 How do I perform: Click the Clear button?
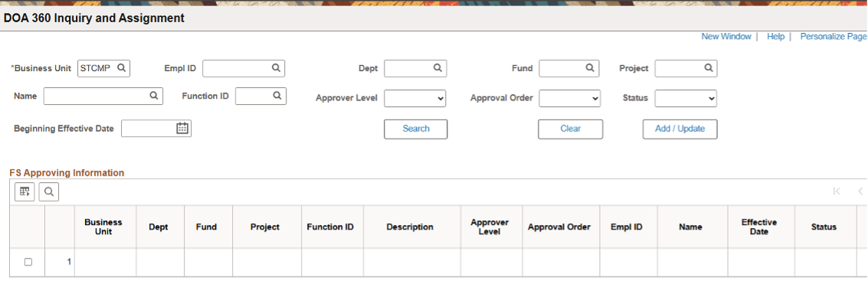pyautogui.click(x=571, y=129)
